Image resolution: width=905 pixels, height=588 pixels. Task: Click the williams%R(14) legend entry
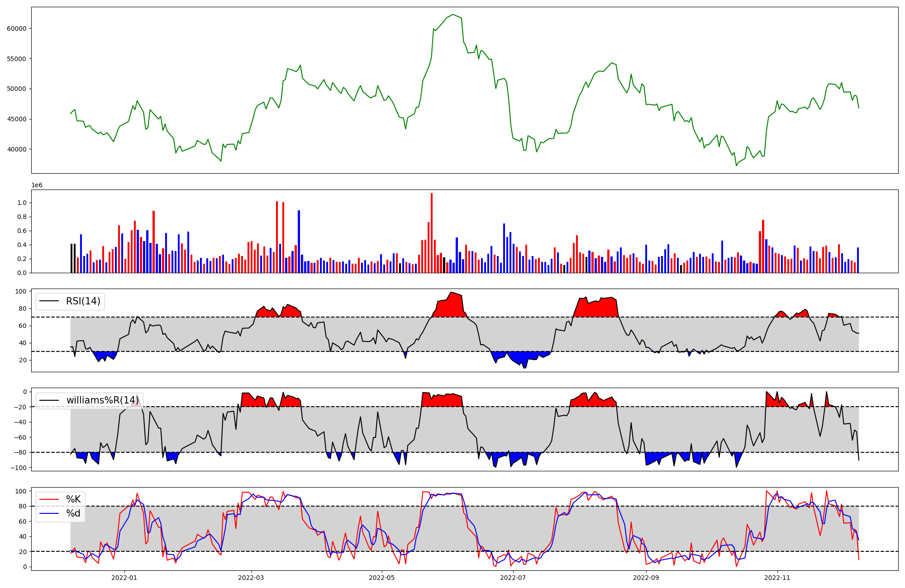(102, 400)
